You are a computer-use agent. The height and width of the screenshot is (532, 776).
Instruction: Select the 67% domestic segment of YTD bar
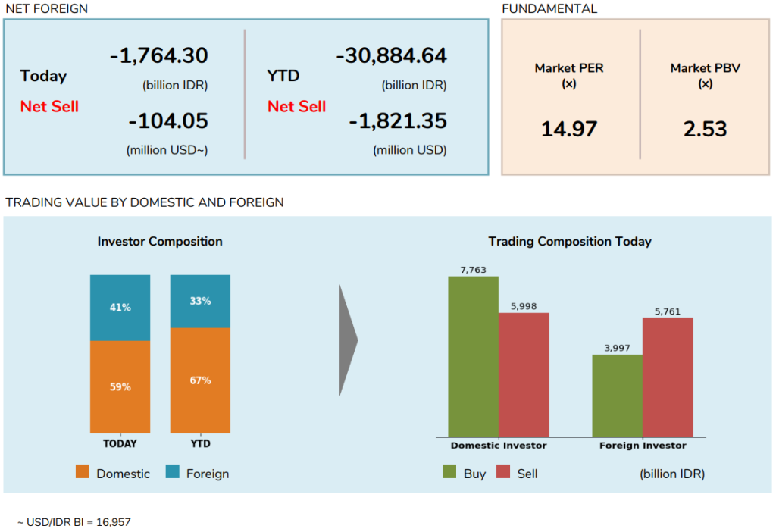point(200,380)
